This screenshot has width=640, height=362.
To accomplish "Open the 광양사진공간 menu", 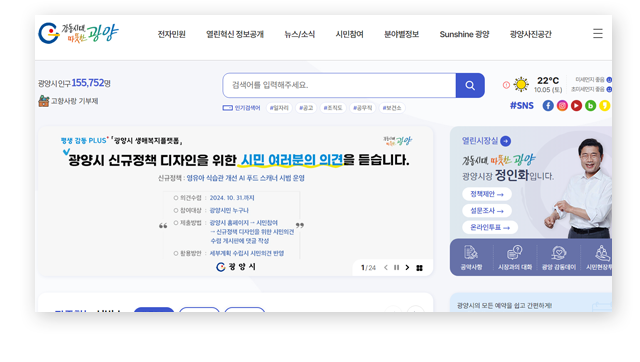I will (531, 34).
